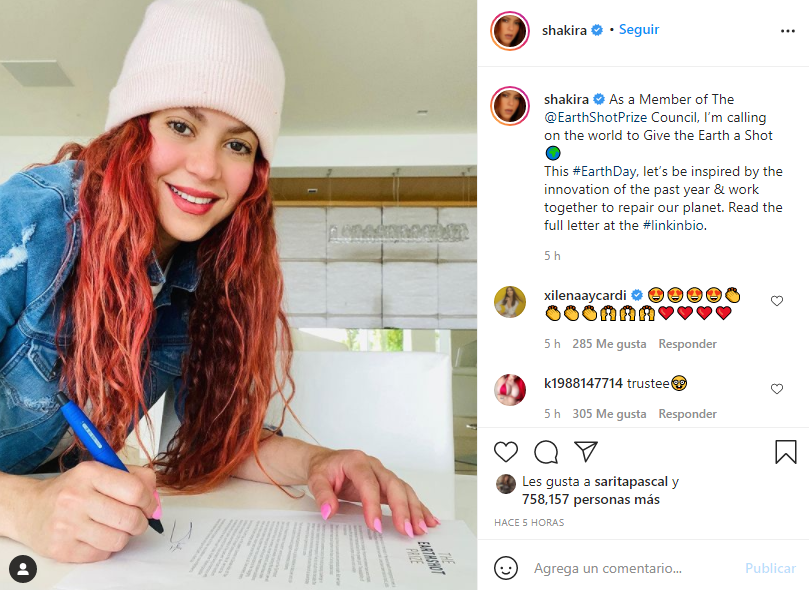Like the post with the heart icon

point(506,452)
